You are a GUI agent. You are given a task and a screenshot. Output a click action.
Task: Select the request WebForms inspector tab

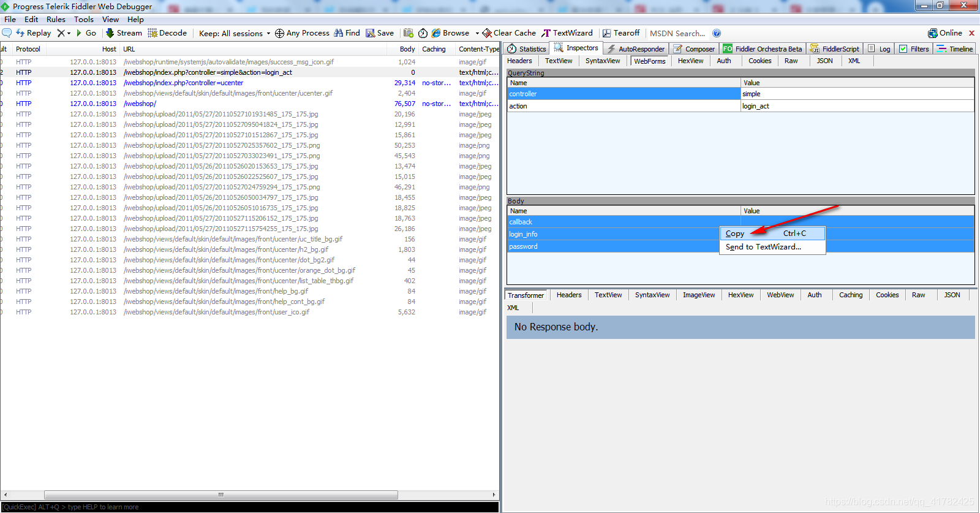[x=649, y=61]
